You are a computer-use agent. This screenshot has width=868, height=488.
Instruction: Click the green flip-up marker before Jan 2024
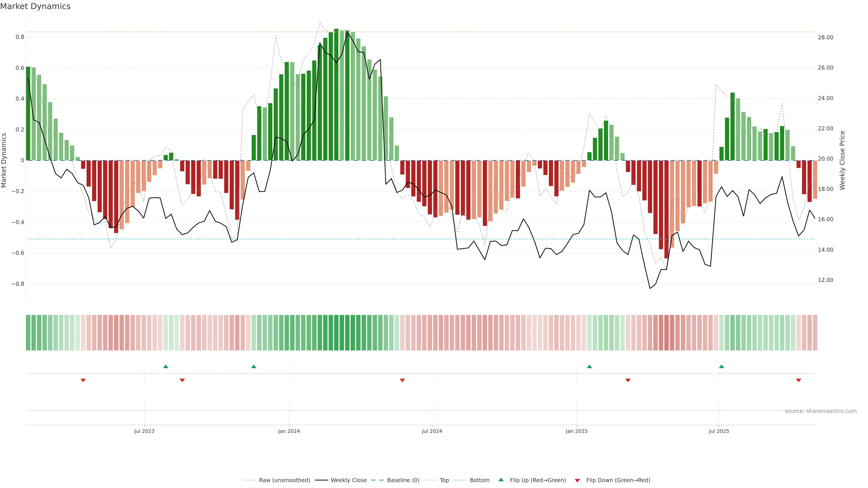pyautogui.click(x=254, y=366)
